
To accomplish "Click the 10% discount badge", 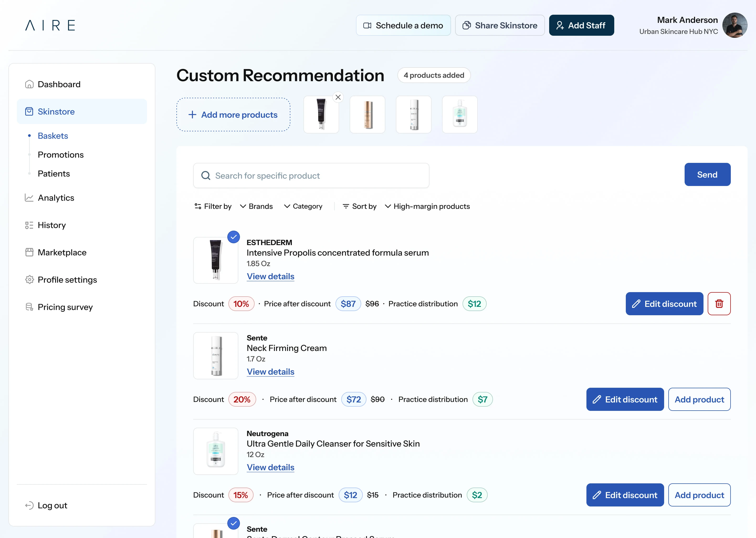I will click(x=241, y=304).
